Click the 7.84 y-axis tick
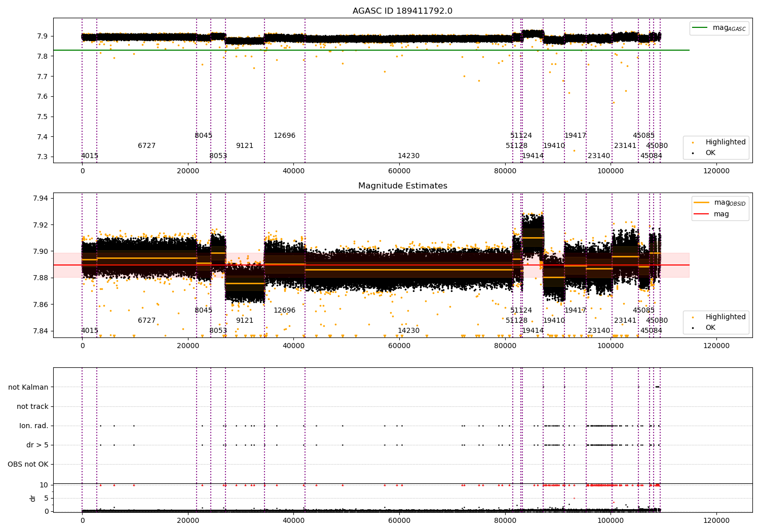This screenshot has width=760, height=532. coord(41,331)
